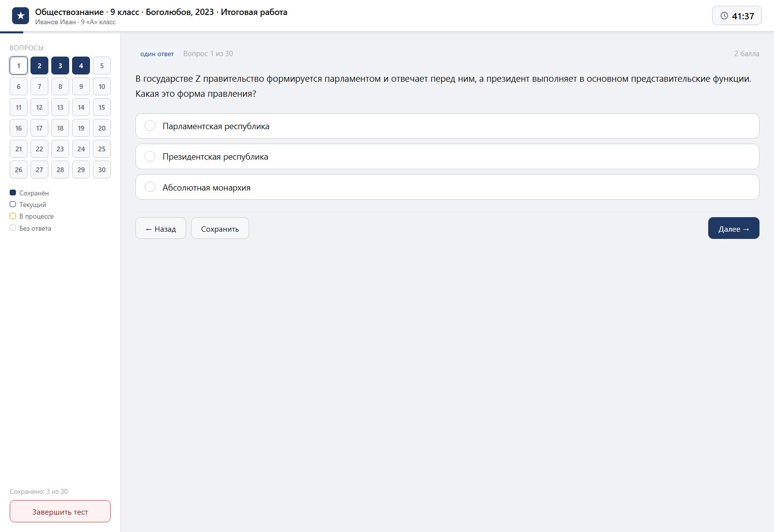
Task: Open question 5 in the grid
Action: point(102,66)
